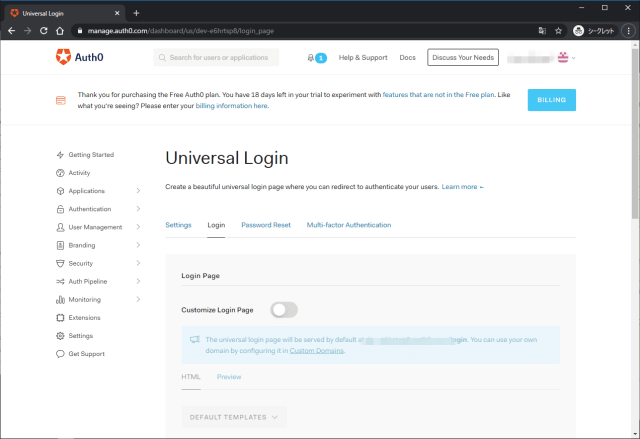This screenshot has height=439, width=640.
Task: Expand the Branding sidebar section
Action: (x=138, y=245)
